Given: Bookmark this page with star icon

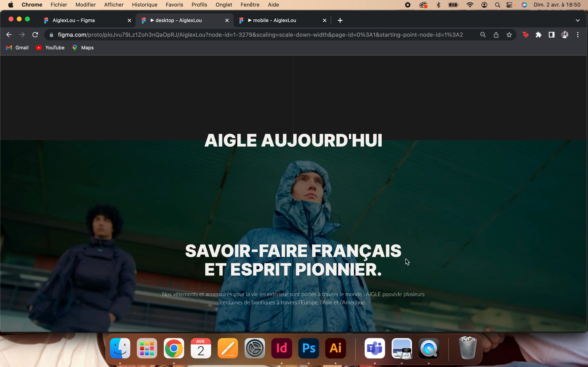Looking at the screenshot, I should [509, 35].
